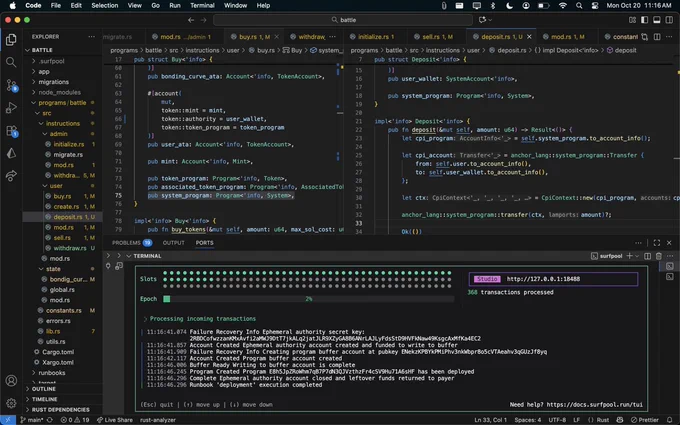Open notifications bell in status bar
Screen dimensions: 680x425
[670, 420]
